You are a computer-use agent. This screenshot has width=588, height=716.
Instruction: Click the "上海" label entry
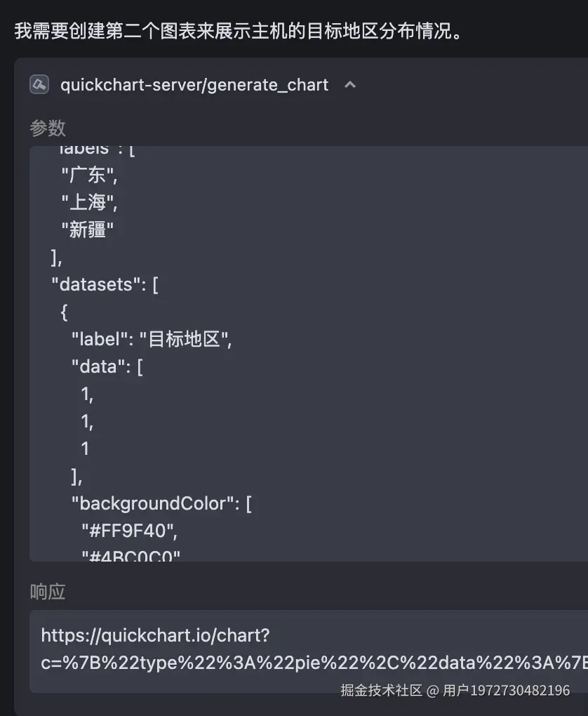coord(90,202)
